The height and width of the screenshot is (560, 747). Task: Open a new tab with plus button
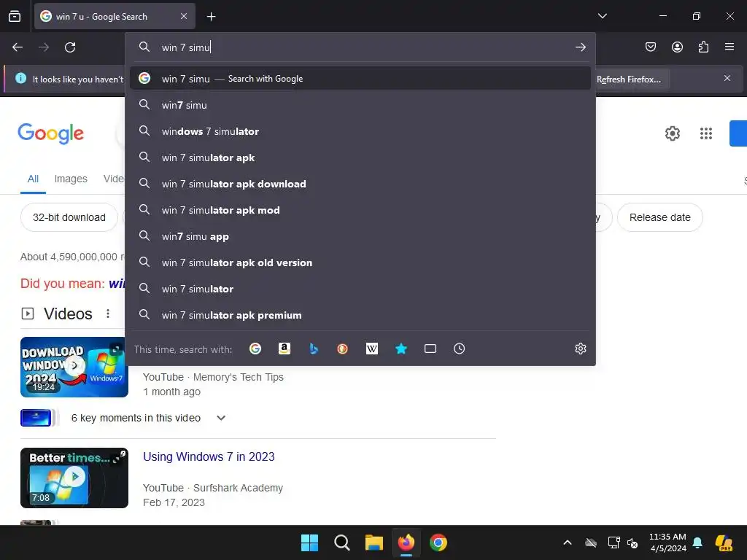pyautogui.click(x=211, y=17)
